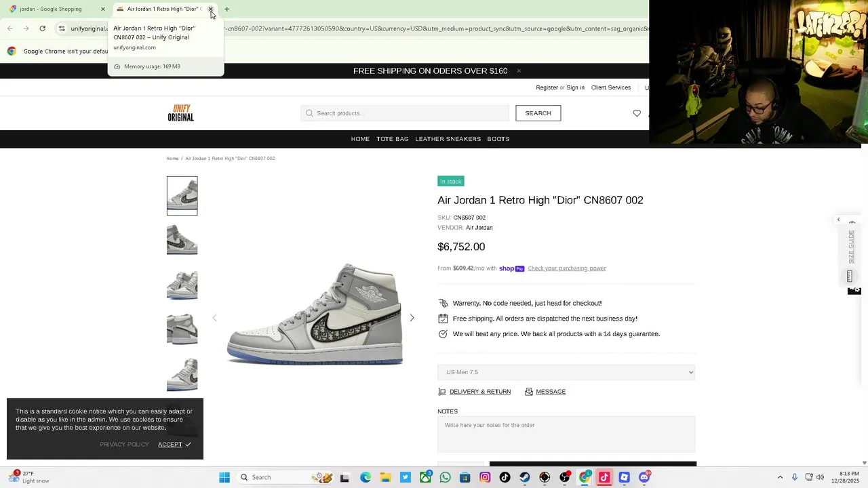Show the next product image
Viewport: 868px width, 488px height.
point(412,318)
